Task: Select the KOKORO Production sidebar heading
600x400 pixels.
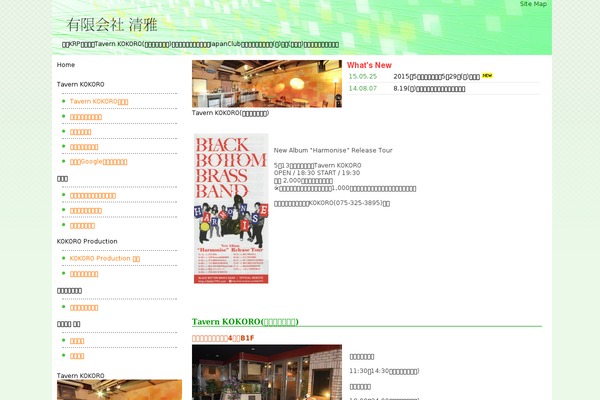Action: click(87, 241)
